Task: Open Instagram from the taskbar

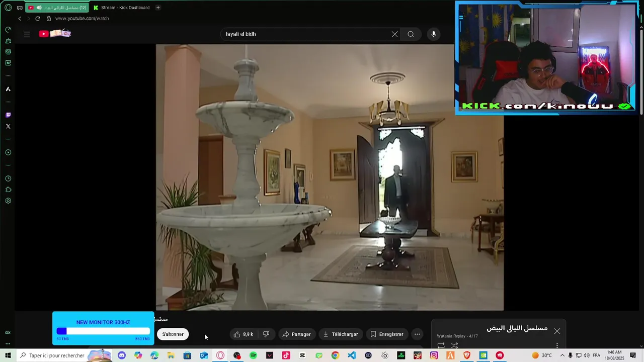Action: [x=434, y=355]
